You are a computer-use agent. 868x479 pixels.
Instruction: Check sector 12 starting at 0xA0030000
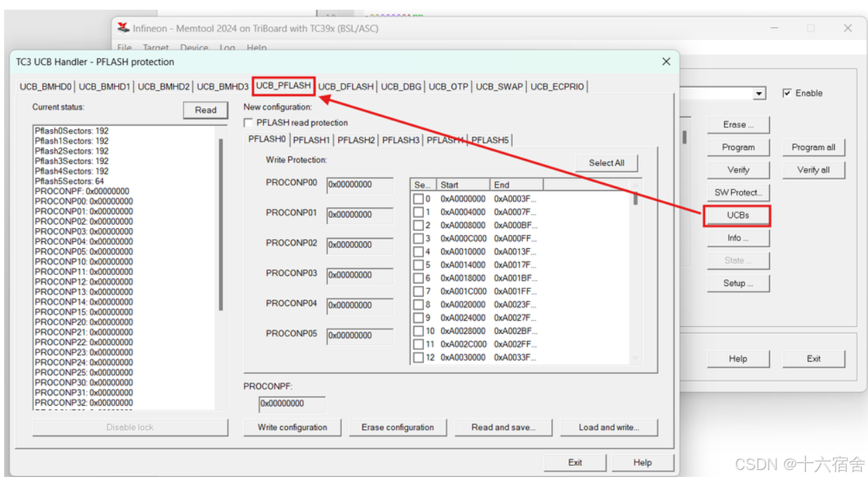click(418, 357)
